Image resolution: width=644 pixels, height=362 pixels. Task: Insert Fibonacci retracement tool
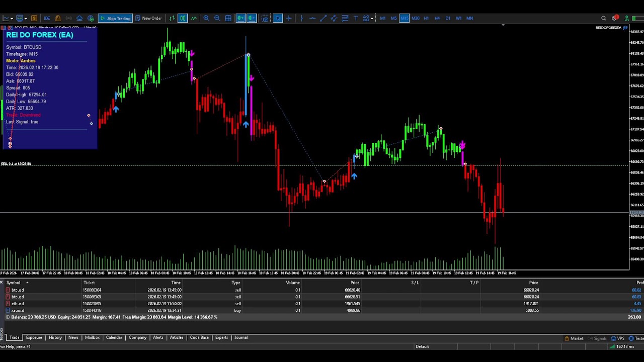coord(345,18)
